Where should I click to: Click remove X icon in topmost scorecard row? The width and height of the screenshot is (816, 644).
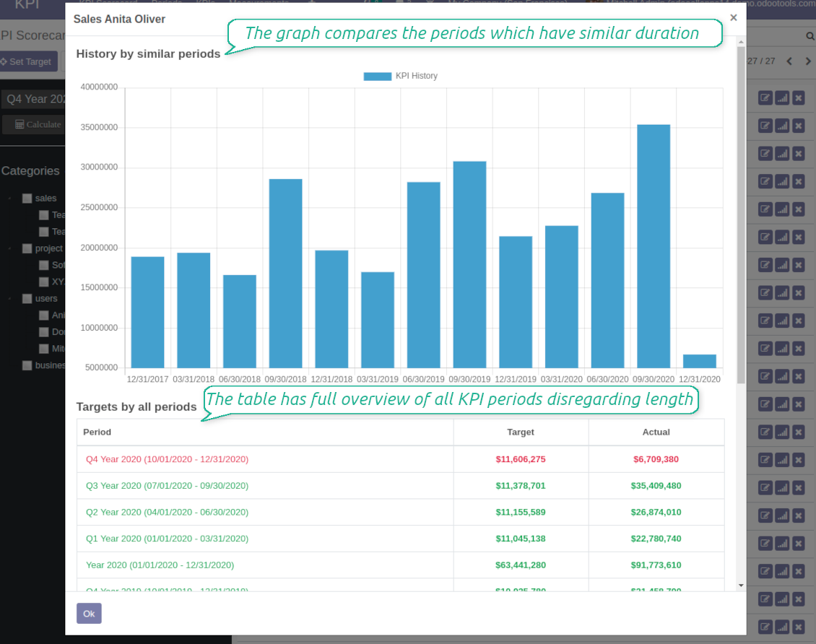pyautogui.click(x=799, y=97)
